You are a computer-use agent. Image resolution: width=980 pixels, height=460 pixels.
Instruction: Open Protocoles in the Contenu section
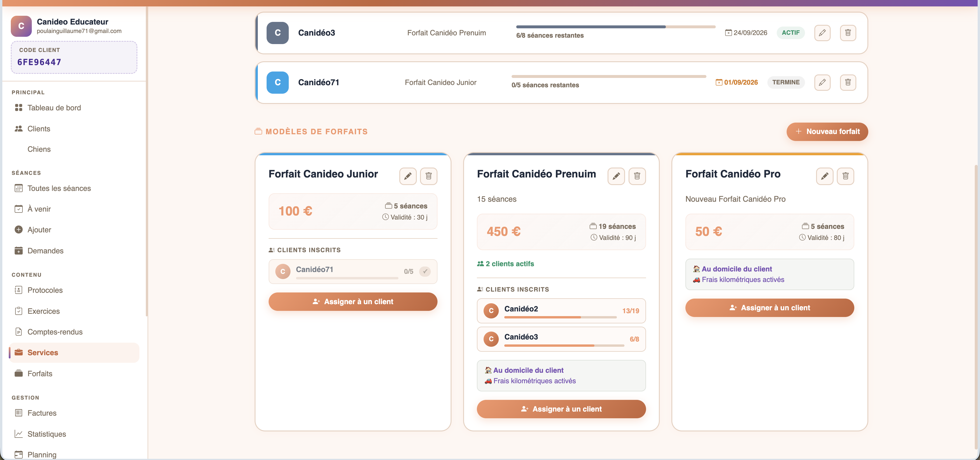(74, 290)
